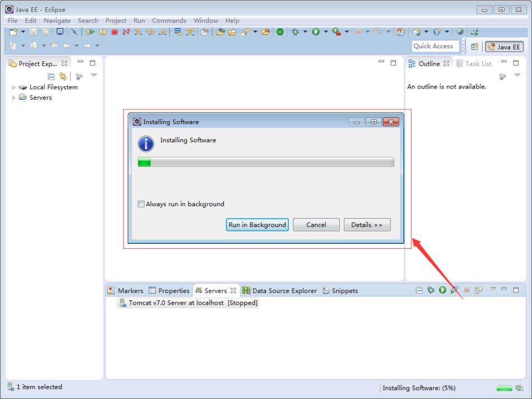Open dropdown arrow next to Run Last Tool
The width and height of the screenshot is (532, 399).
(347, 32)
